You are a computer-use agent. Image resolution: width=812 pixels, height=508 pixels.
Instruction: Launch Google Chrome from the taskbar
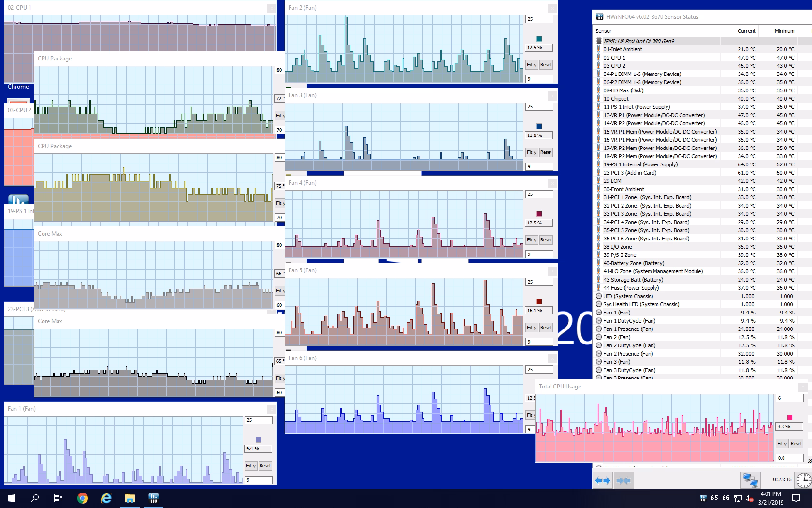83,498
